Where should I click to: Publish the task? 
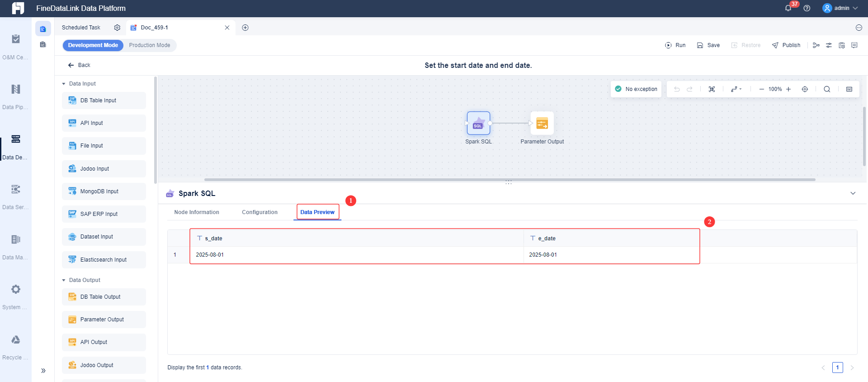click(x=786, y=45)
